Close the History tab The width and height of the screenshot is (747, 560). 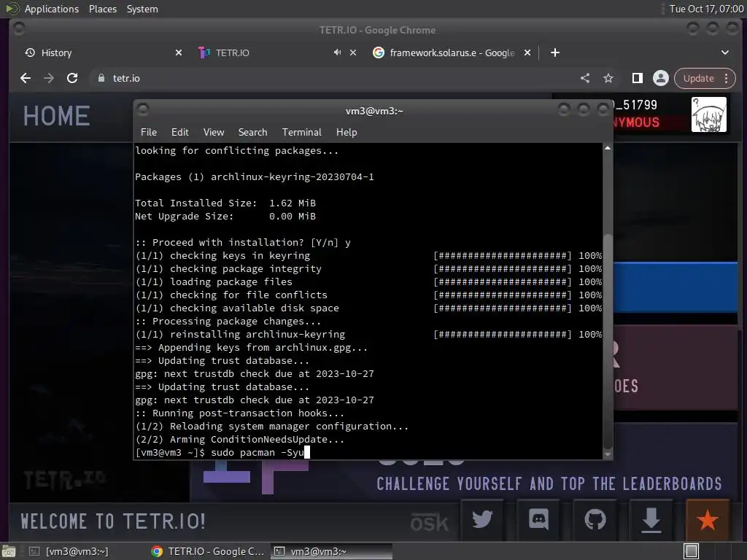(179, 52)
